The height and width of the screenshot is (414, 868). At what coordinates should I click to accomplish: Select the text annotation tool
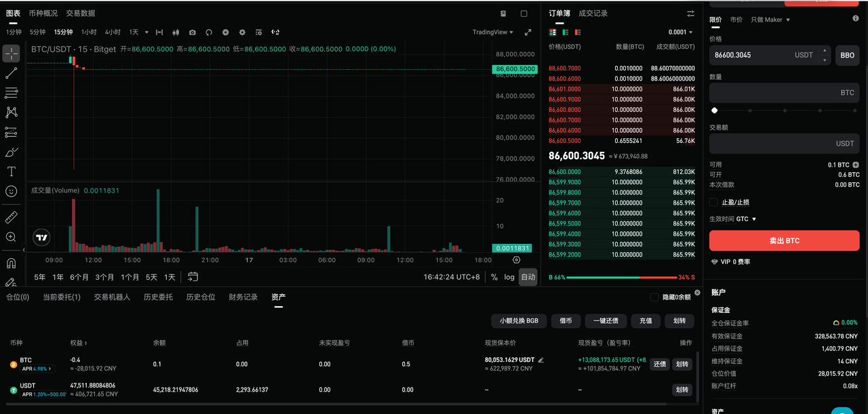12,171
